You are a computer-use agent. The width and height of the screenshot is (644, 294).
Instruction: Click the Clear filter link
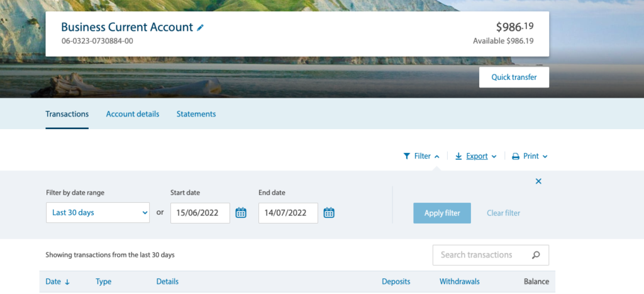[503, 213]
